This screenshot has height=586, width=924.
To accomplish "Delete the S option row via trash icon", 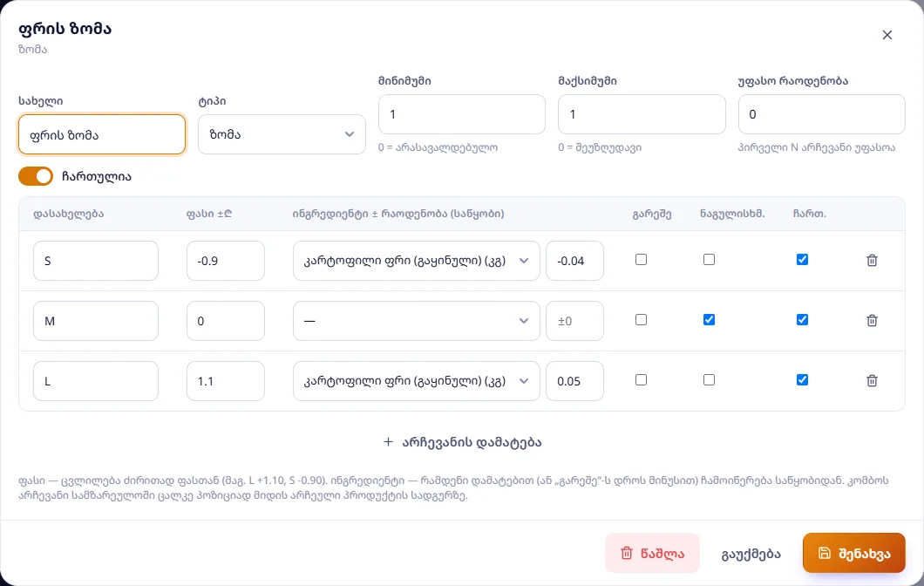I will (x=873, y=260).
